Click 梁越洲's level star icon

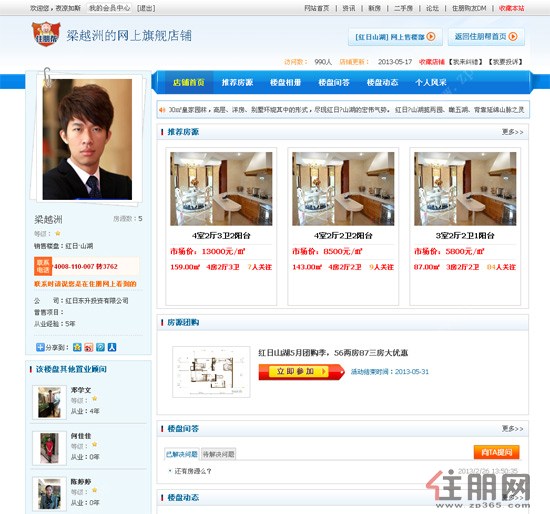(58, 233)
